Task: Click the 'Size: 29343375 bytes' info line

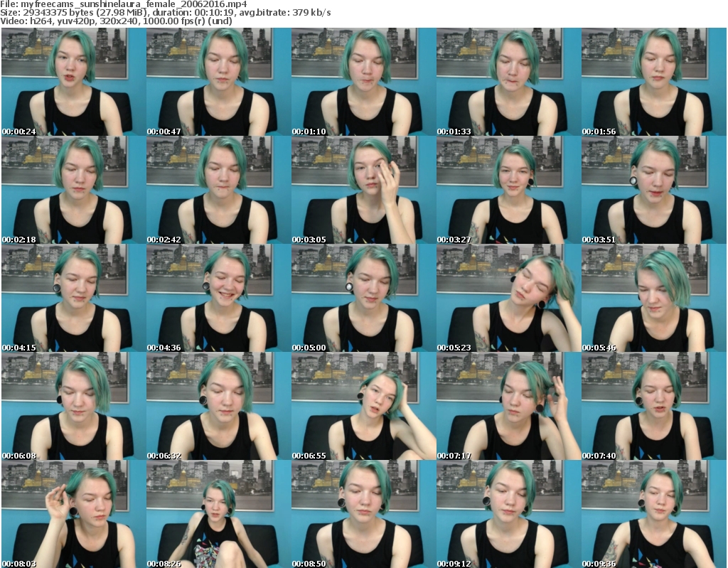Action: pyautogui.click(x=166, y=13)
